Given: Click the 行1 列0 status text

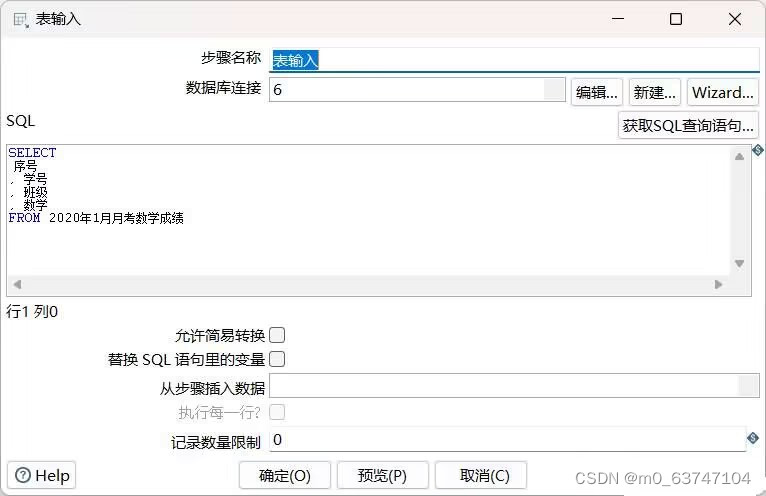Looking at the screenshot, I should (32, 311).
